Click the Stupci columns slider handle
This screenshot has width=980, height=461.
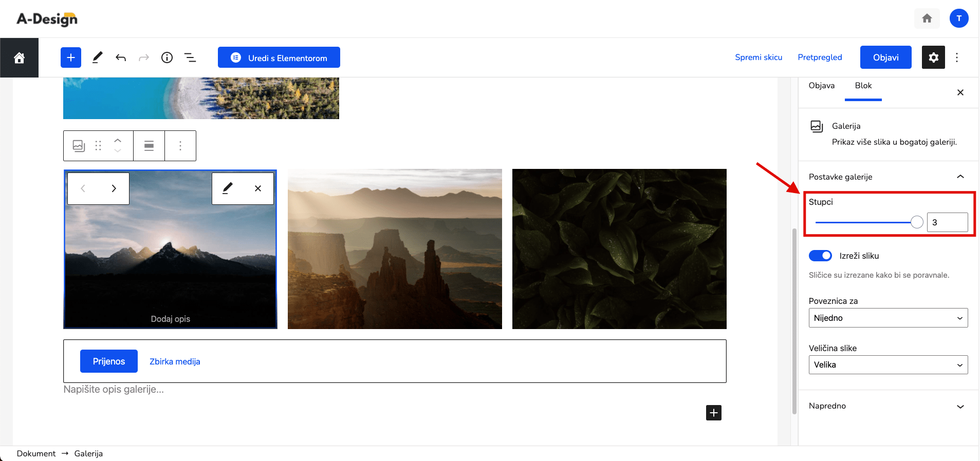coord(917,222)
